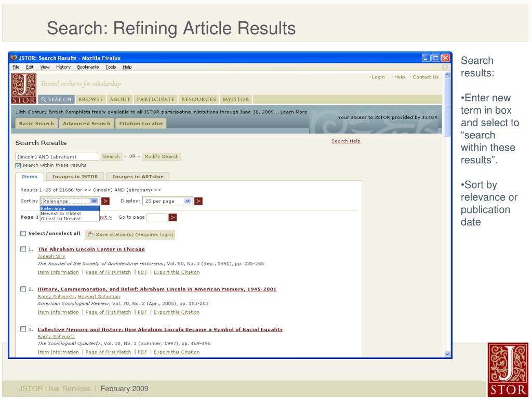Open the File menu

click(16, 67)
